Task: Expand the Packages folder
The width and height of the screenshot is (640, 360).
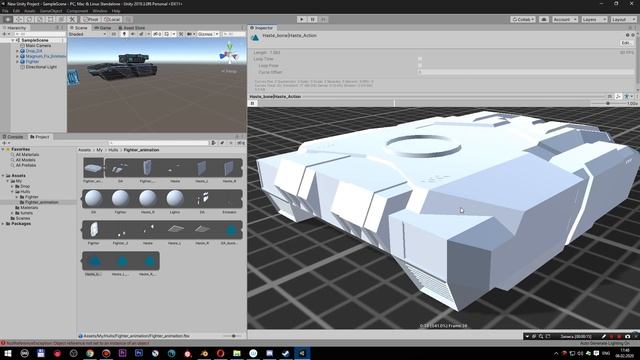Action: [x=3, y=224]
